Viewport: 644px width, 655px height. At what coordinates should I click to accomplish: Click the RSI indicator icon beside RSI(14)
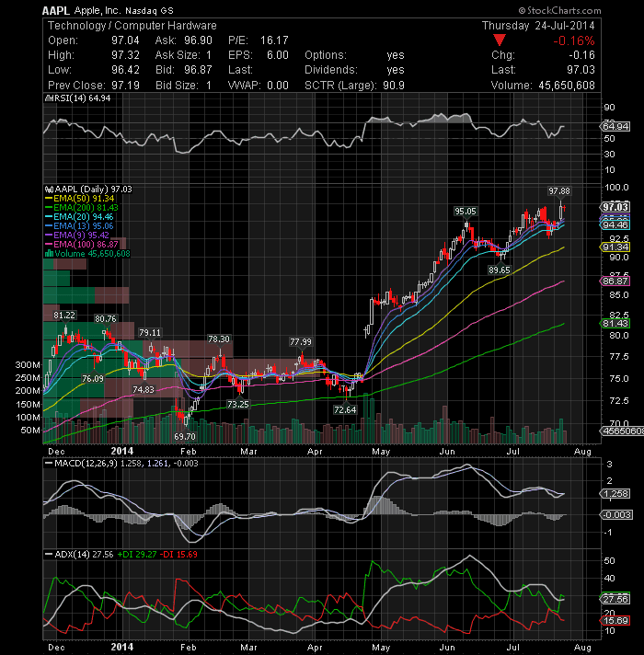coord(49,98)
